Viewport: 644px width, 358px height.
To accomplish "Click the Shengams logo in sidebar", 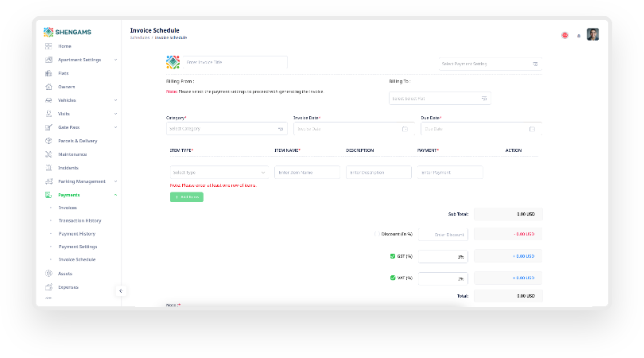I will [x=68, y=32].
